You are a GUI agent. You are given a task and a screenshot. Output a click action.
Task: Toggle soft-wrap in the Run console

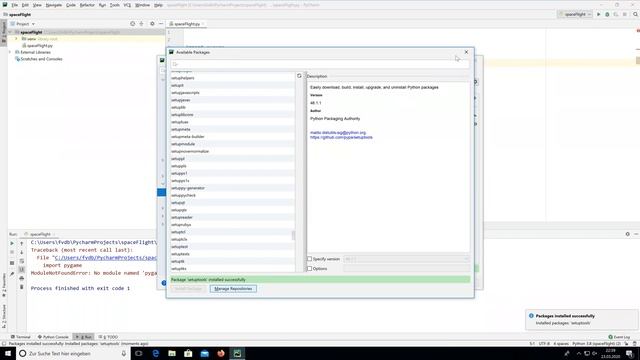[x=22, y=261]
